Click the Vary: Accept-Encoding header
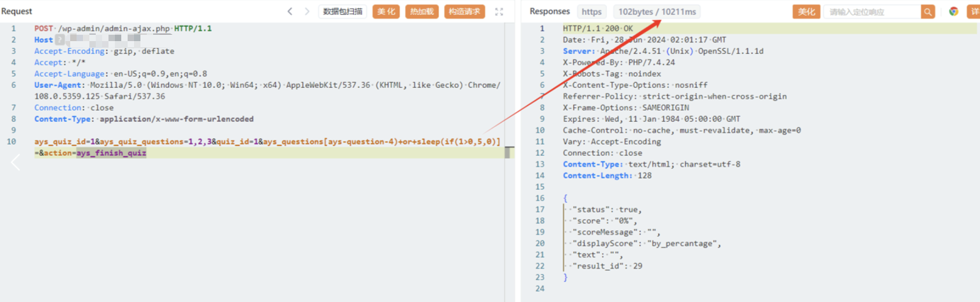This screenshot has height=302, width=980. point(612,142)
